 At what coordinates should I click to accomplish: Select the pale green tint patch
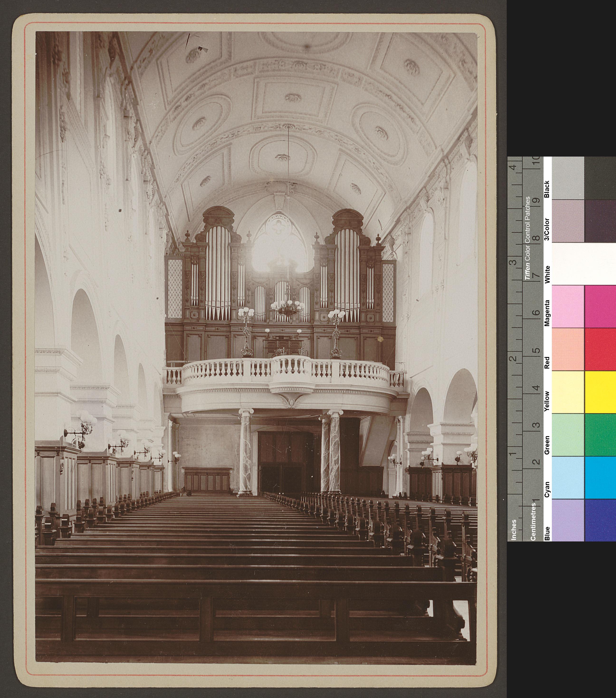click(568, 435)
